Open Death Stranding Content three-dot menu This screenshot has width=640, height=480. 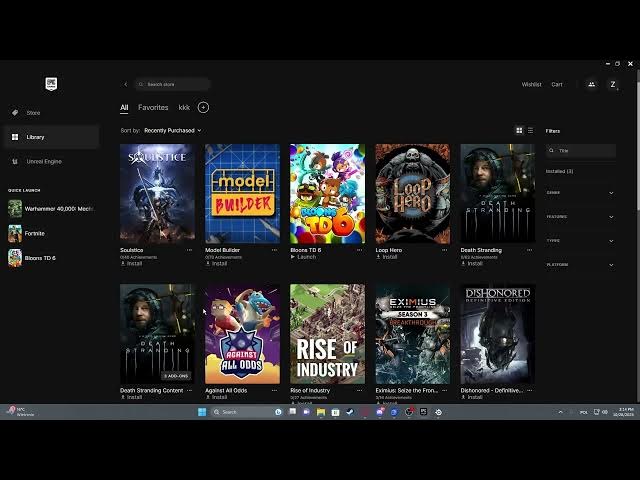189,391
